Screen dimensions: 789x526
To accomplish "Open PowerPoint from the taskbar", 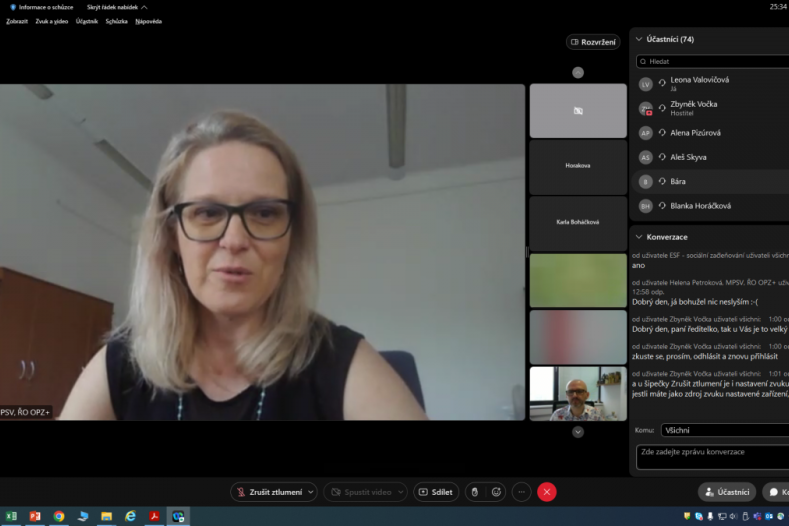I will coord(35,516).
